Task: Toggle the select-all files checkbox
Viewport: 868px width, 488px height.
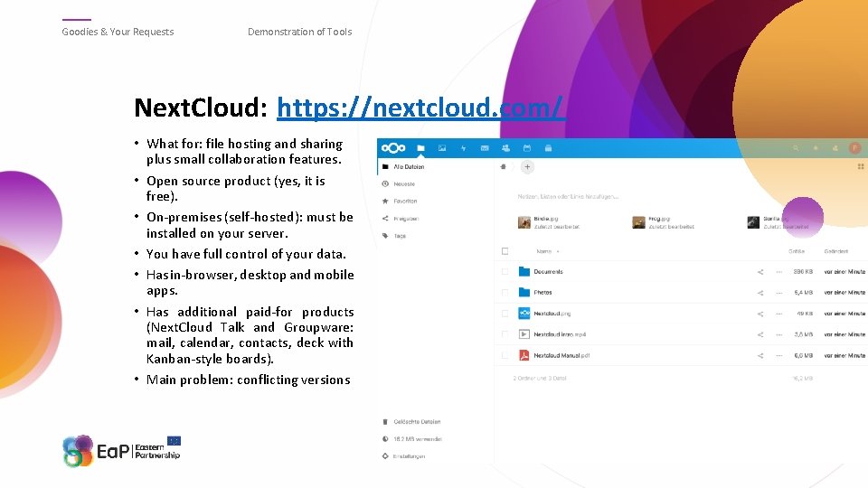Action: click(x=505, y=251)
